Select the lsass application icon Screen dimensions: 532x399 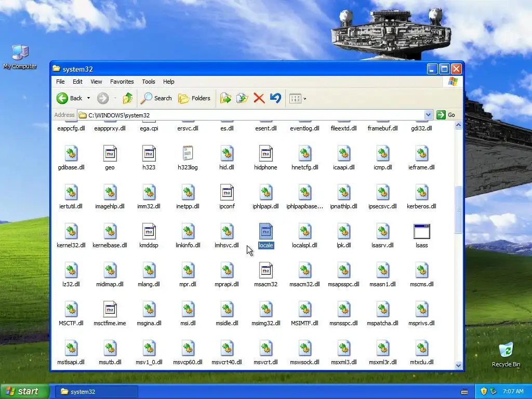pyautogui.click(x=422, y=232)
